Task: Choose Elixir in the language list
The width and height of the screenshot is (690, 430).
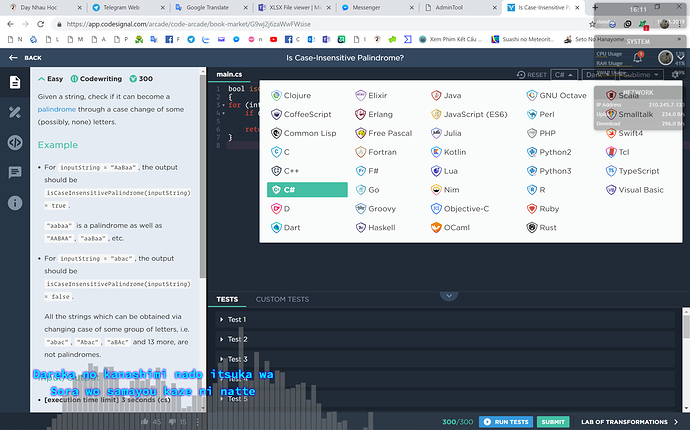Action: pos(371,96)
